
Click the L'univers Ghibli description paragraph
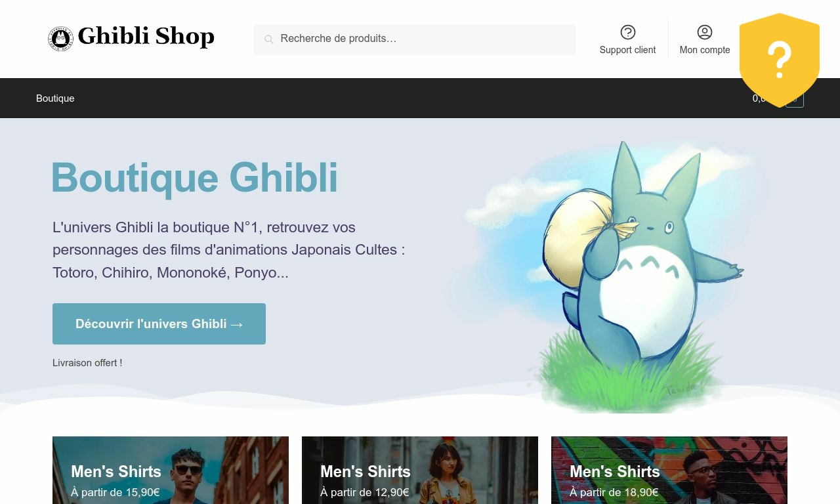[229, 250]
